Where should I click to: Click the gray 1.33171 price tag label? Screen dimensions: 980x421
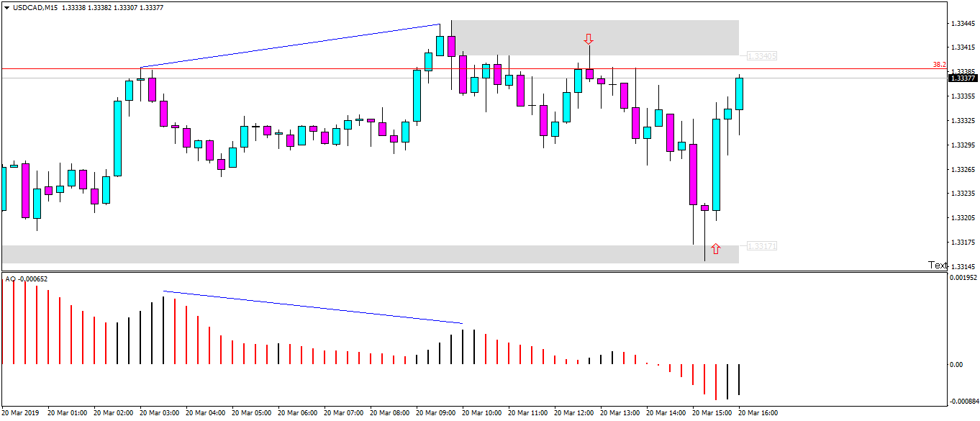coord(761,245)
